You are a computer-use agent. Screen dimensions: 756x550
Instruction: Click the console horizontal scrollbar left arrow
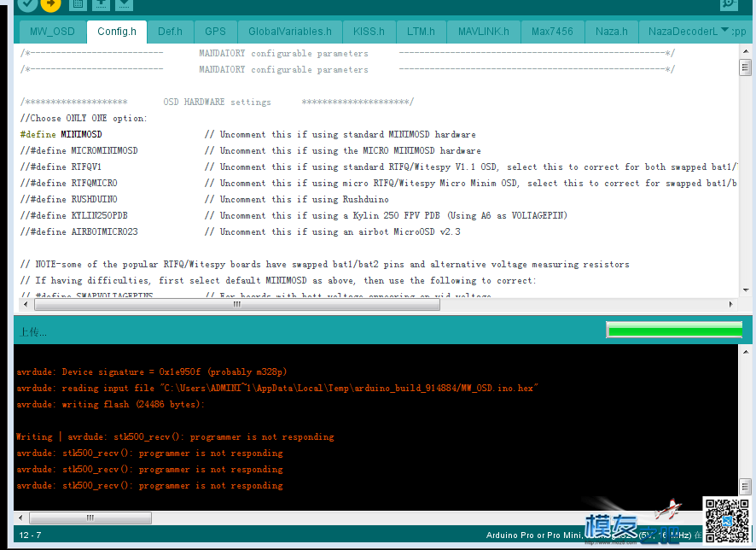[20, 518]
